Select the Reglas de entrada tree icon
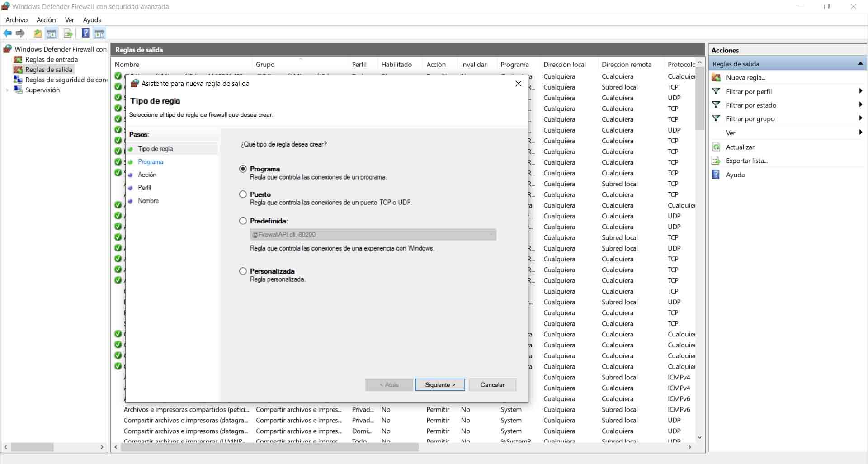 [18, 59]
